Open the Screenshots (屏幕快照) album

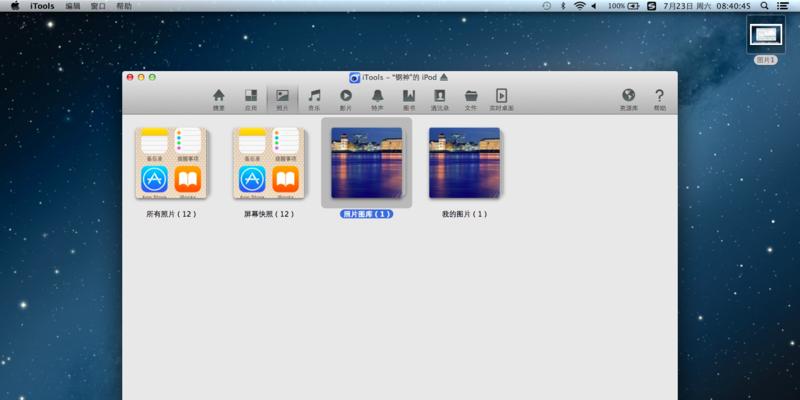(268, 162)
